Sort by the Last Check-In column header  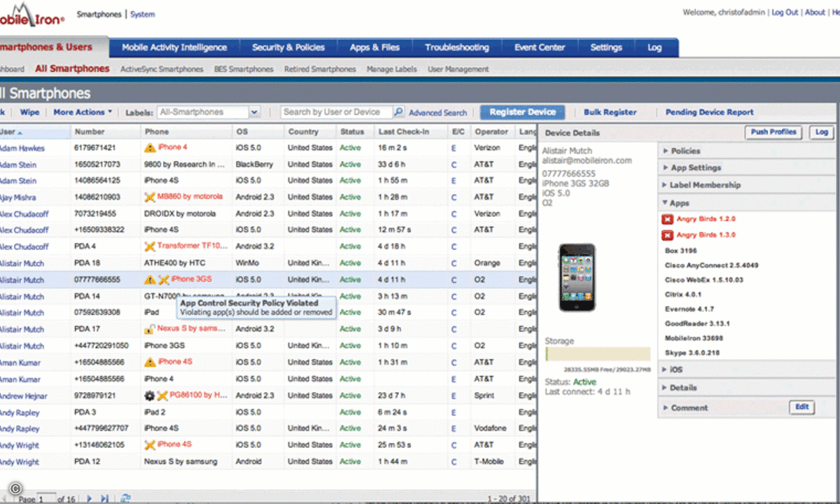412,132
